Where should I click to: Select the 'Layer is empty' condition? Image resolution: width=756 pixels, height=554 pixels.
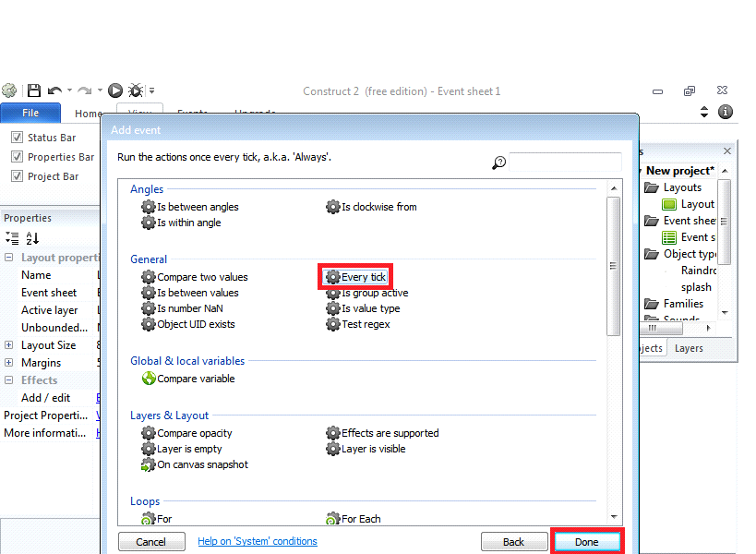(x=181, y=449)
